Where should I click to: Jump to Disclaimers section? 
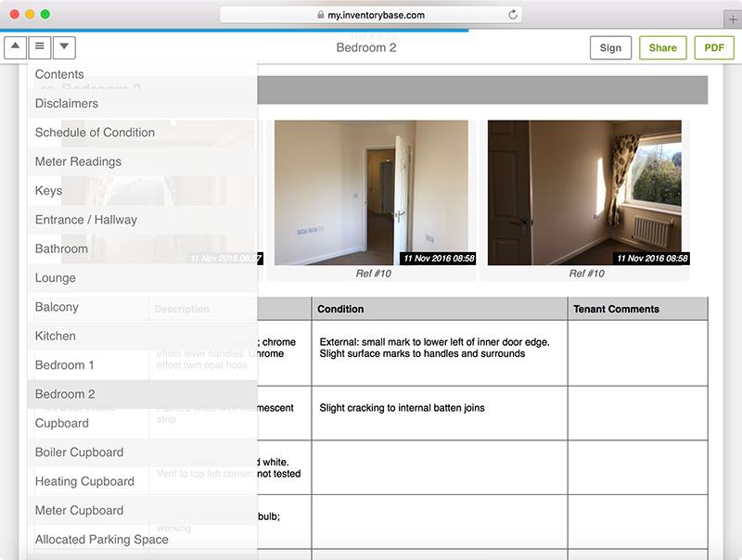[x=143, y=104]
